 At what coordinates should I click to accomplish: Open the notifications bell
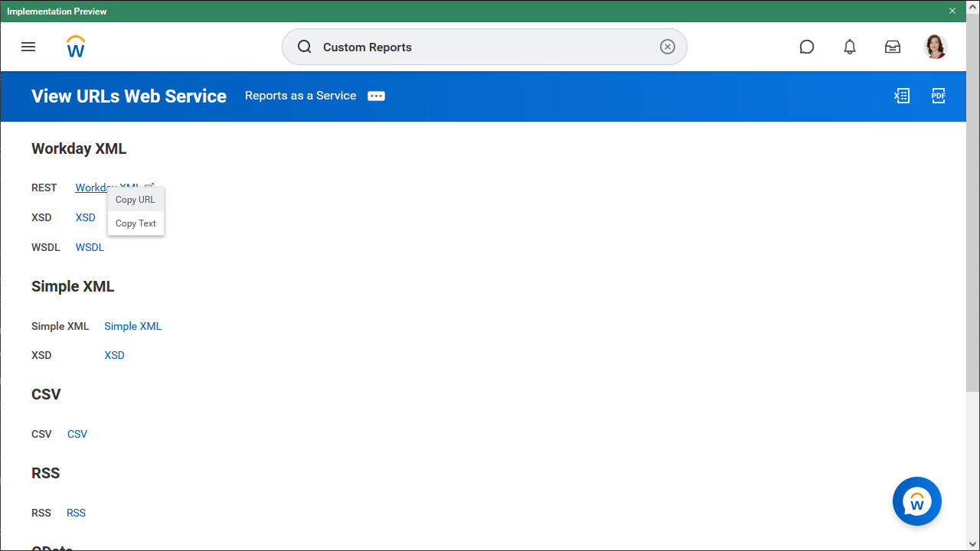point(850,47)
